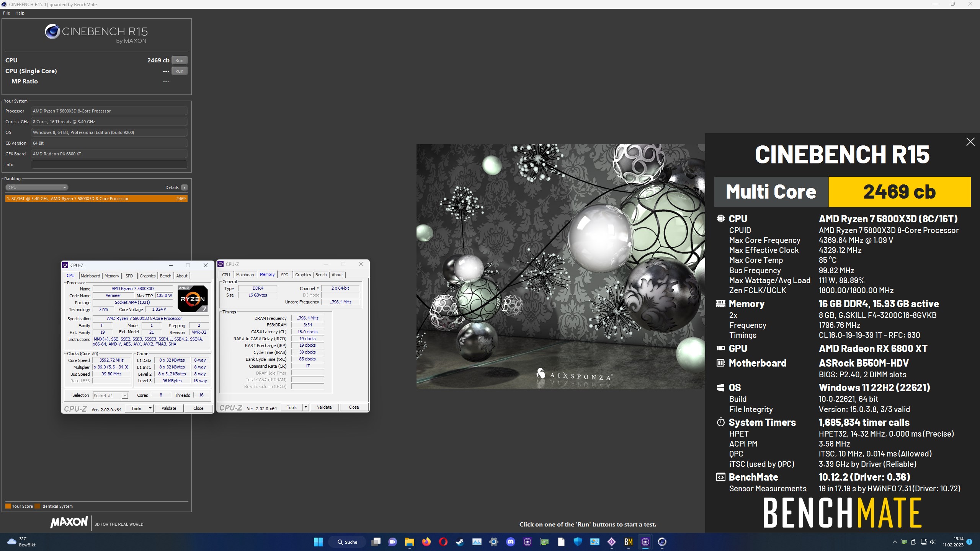Viewport: 980px width, 551px height.
Task: Open Windows Security shield on taskbar
Action: click(x=578, y=542)
